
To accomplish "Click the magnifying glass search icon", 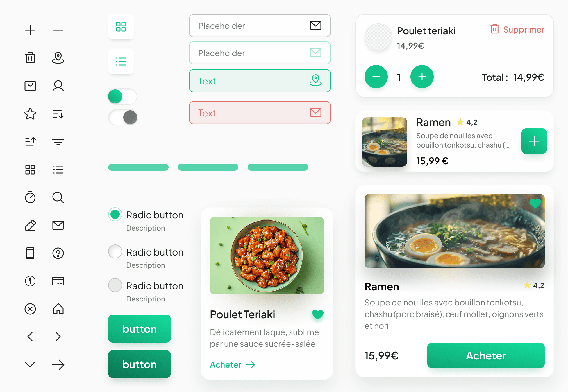I will click(58, 197).
